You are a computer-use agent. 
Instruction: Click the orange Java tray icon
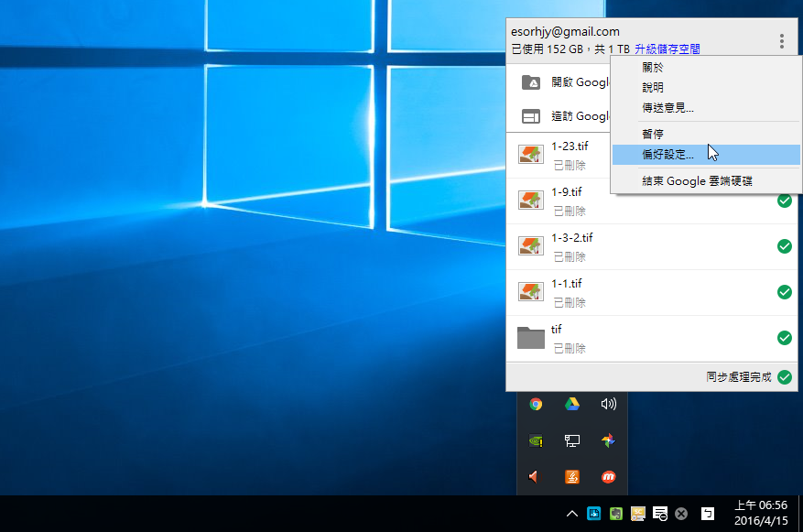(572, 477)
